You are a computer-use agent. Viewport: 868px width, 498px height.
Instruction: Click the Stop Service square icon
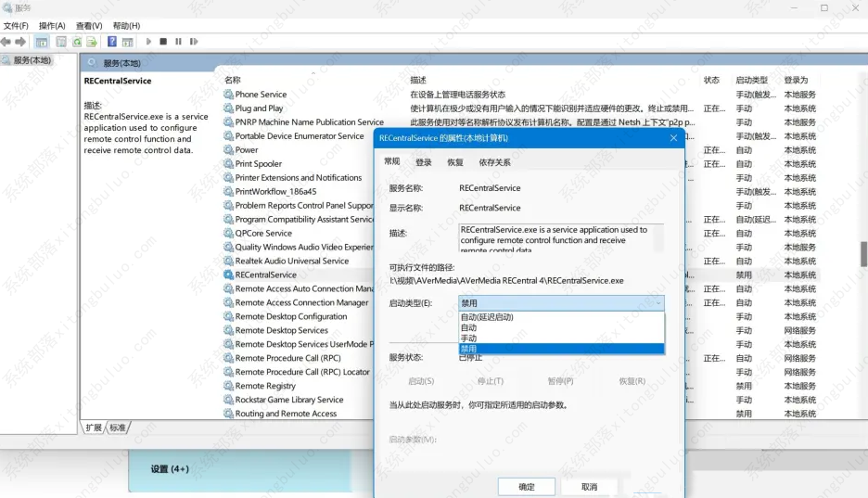(163, 42)
